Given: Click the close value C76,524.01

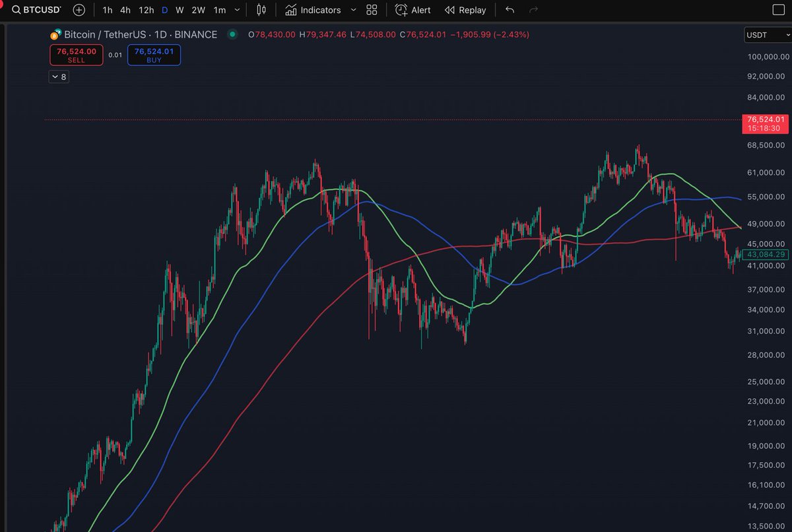Looking at the screenshot, I should click(423, 34).
